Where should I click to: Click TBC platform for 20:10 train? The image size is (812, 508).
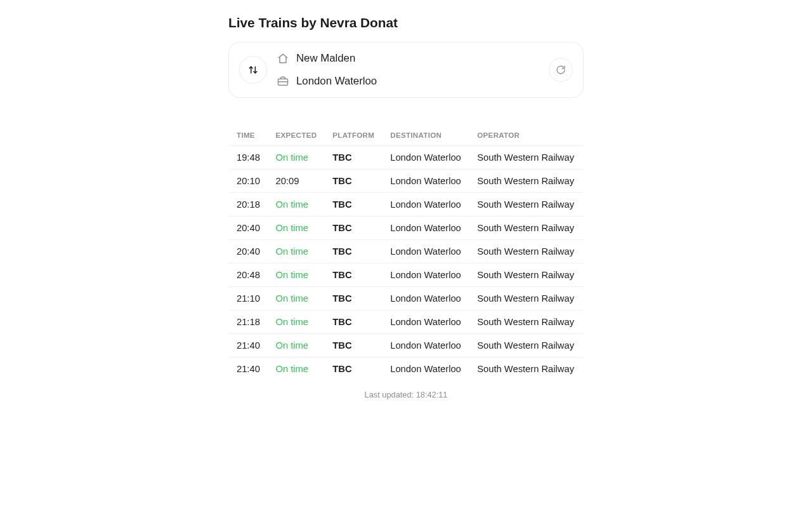coord(342,181)
